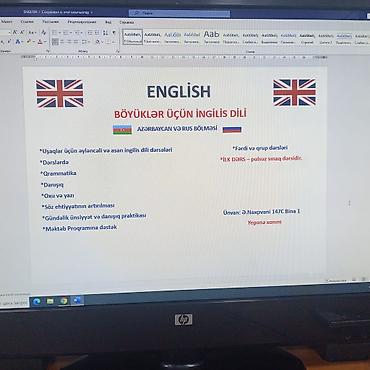Open the Bullets dropdown arrow
The width and height of the screenshot is (370, 370).
tap(60, 32)
